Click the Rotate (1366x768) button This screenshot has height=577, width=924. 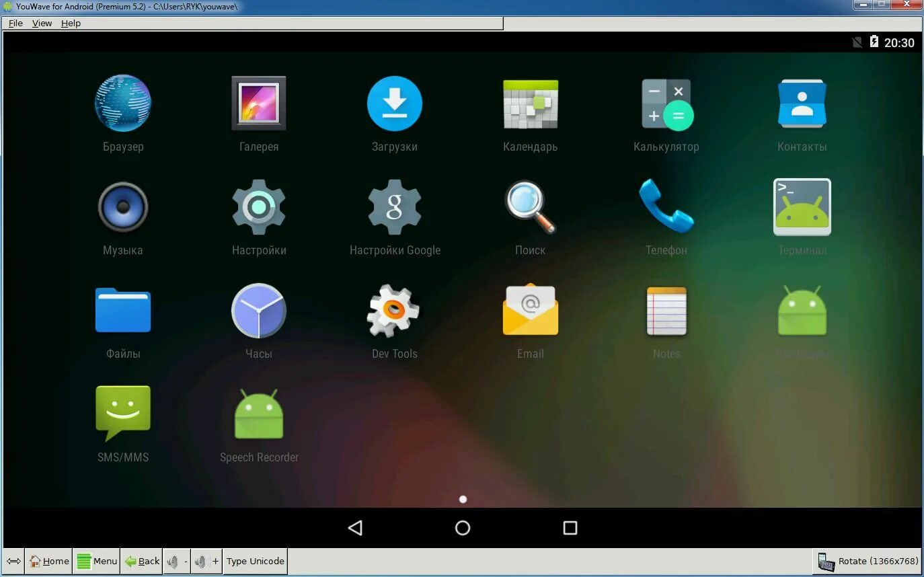[x=868, y=561]
